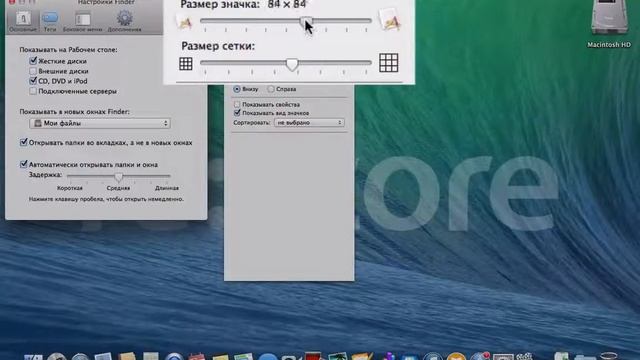The image size is (640, 360).
Task: Click the Показывать на Рабочем столе heading
Action: click(68, 50)
